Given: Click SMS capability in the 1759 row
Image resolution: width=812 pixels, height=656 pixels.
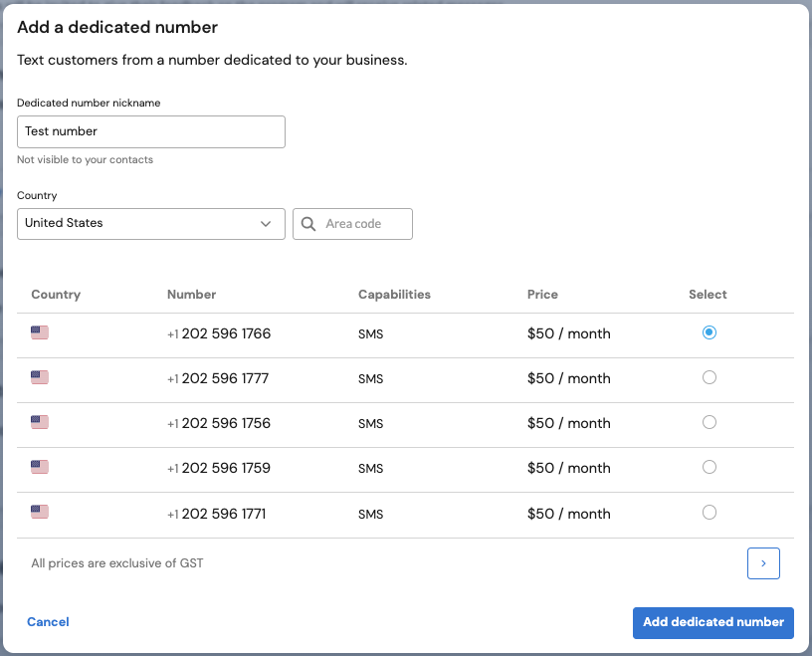Looking at the screenshot, I should point(371,469).
